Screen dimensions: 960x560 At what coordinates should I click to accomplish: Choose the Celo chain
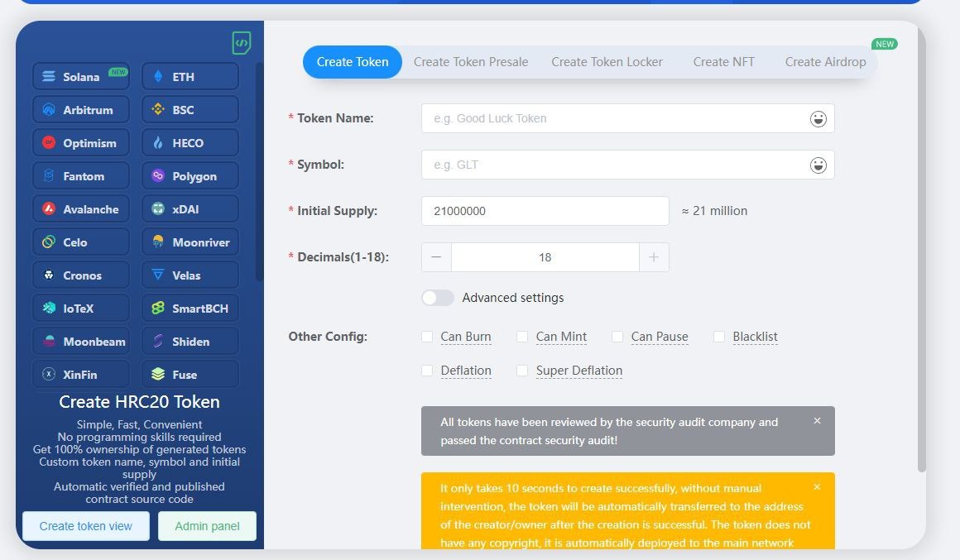tap(81, 242)
